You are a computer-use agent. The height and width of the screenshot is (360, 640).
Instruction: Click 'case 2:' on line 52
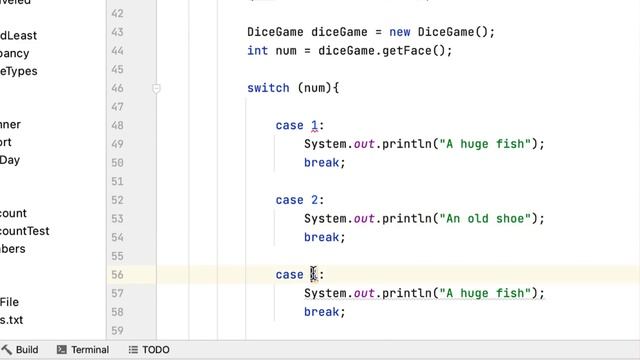coord(300,200)
